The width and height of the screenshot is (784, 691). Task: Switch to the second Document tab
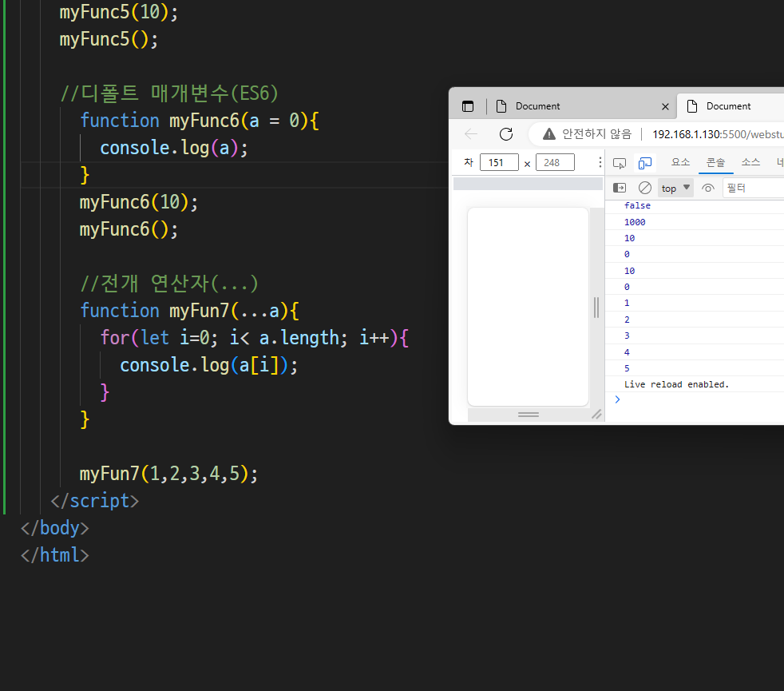coord(730,106)
